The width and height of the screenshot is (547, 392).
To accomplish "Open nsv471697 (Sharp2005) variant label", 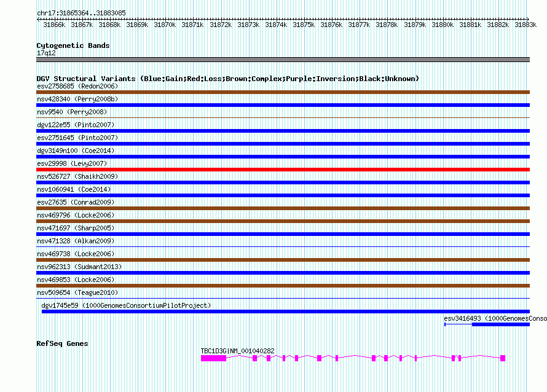I will tap(76, 228).
